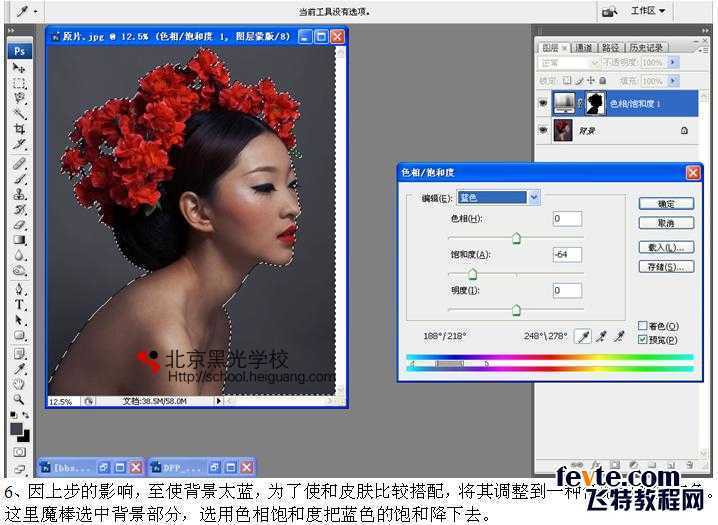
Task: Select the Blur tool
Action: [19, 255]
